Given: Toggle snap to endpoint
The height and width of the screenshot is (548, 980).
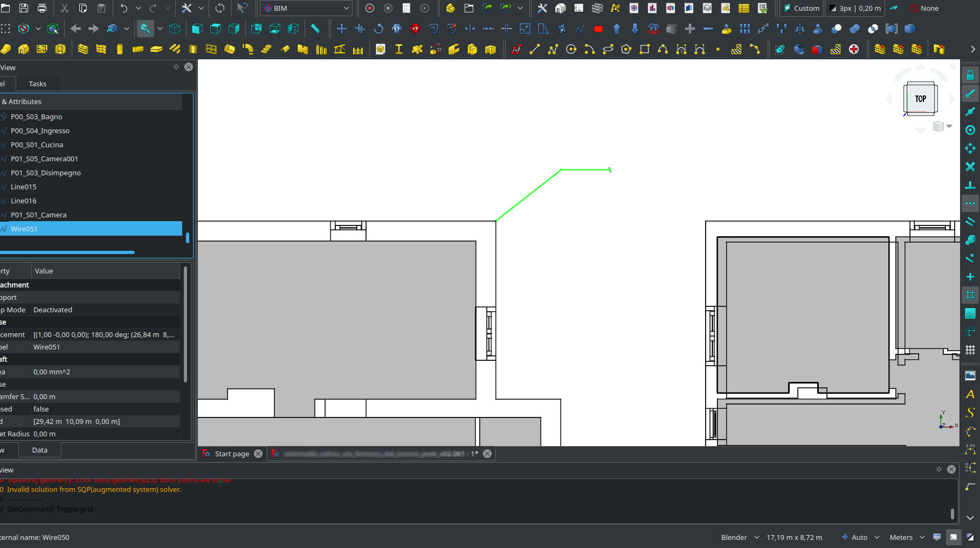Looking at the screenshot, I should click(x=970, y=93).
